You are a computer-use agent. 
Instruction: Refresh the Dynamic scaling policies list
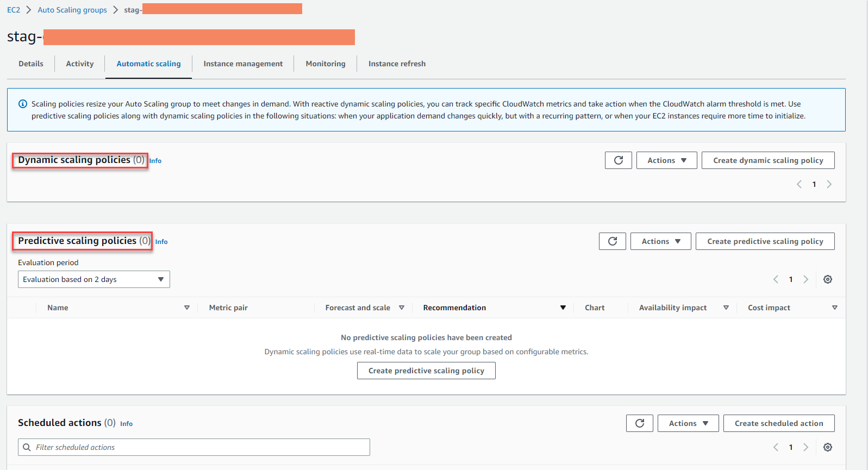tap(619, 160)
